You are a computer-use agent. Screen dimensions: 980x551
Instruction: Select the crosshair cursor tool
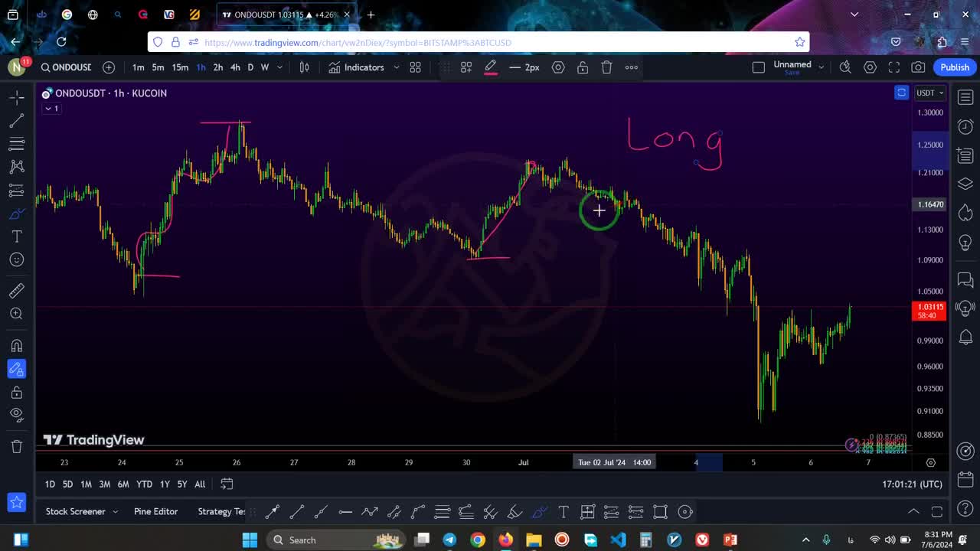(16, 97)
